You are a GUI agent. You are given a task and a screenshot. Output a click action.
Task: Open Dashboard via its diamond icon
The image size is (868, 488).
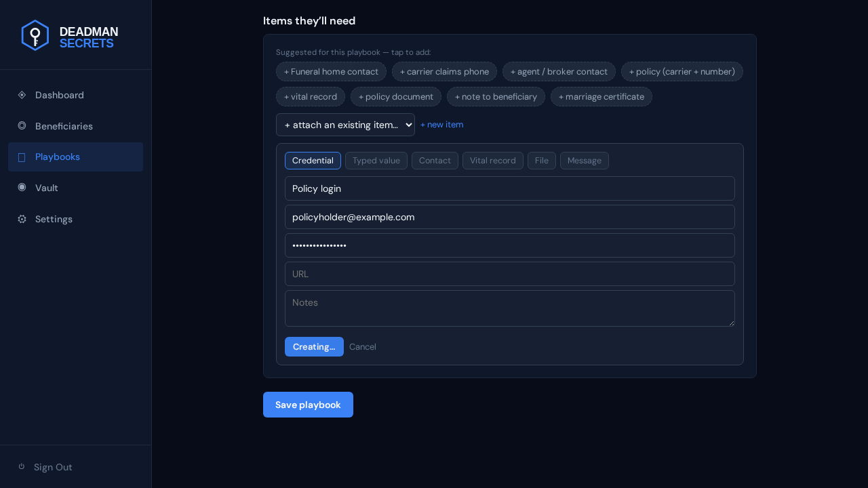22,95
